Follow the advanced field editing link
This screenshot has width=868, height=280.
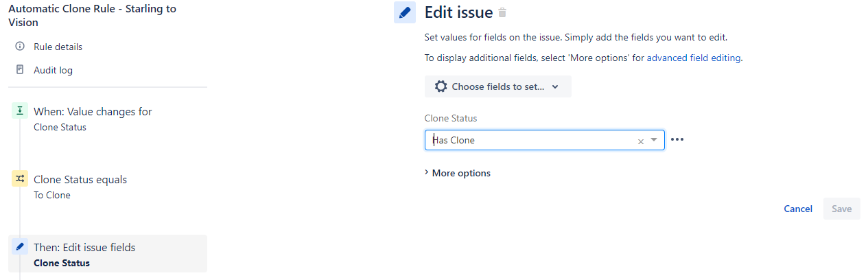(x=694, y=58)
